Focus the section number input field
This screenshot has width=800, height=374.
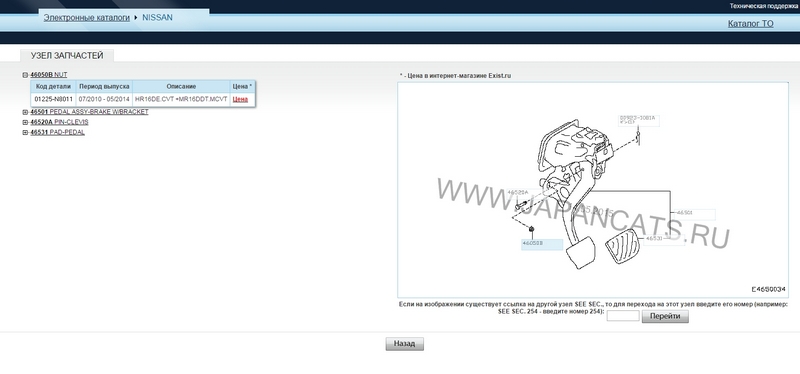pyautogui.click(x=622, y=316)
